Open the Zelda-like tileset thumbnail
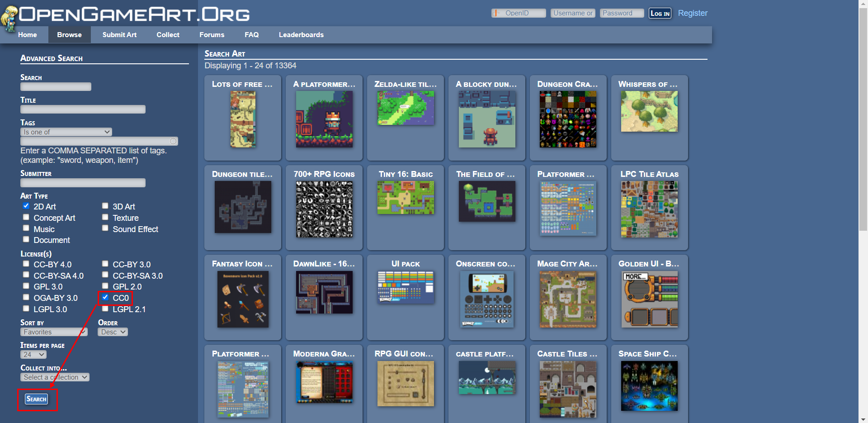Image resolution: width=868 pixels, height=423 pixels. pyautogui.click(x=406, y=108)
